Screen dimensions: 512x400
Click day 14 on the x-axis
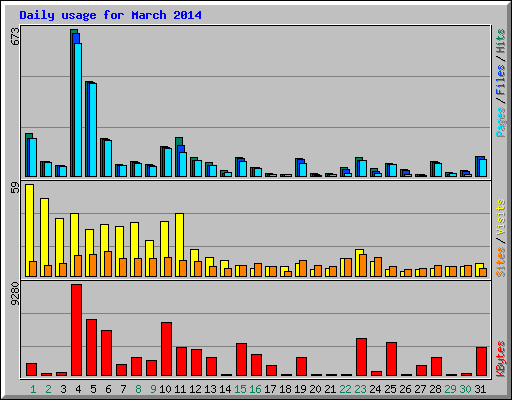(225, 389)
